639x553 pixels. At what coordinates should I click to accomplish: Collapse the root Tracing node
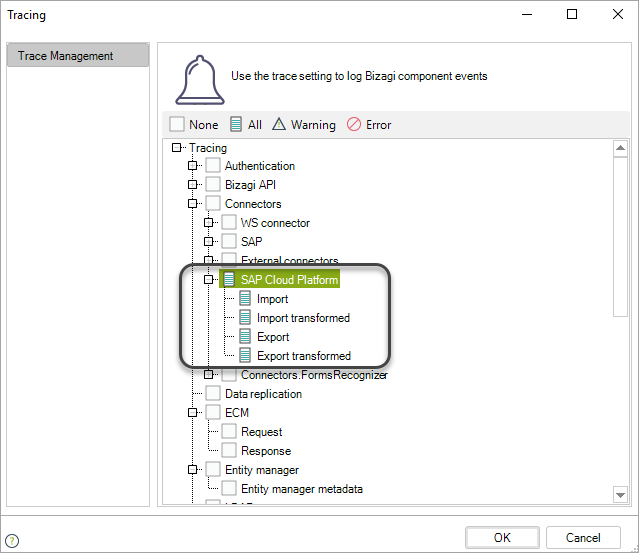(x=177, y=148)
